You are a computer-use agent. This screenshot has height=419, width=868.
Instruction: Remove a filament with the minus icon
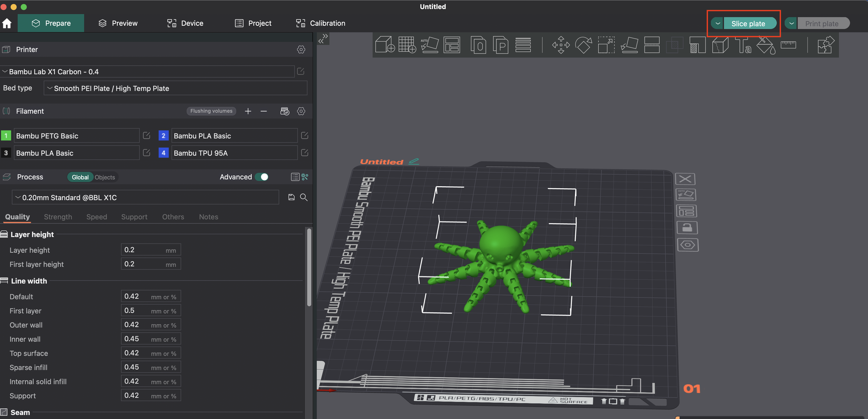click(264, 111)
